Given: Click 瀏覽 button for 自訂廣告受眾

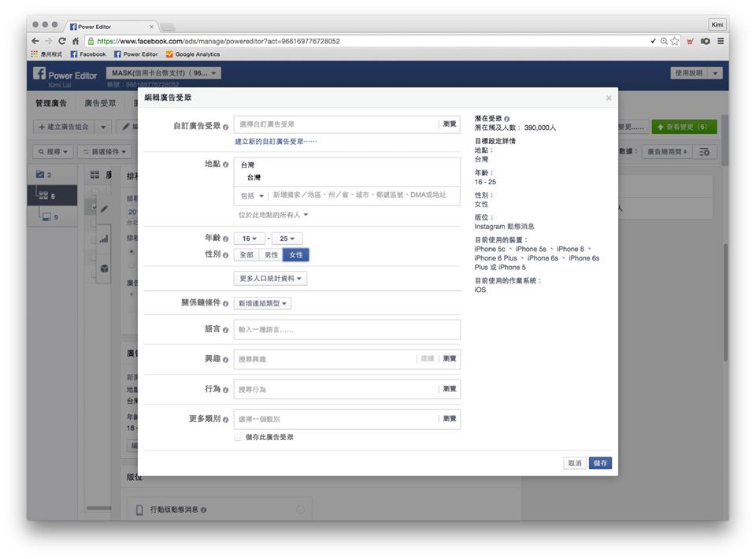Looking at the screenshot, I should 450,124.
